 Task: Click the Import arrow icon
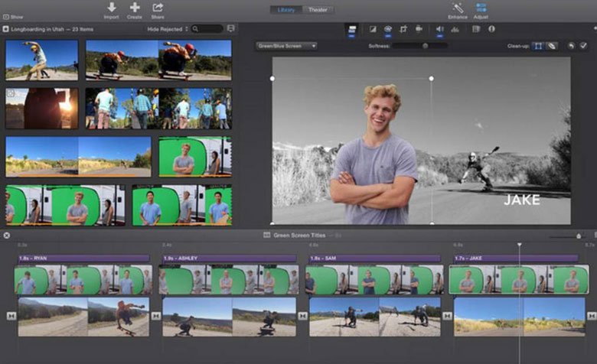click(112, 7)
